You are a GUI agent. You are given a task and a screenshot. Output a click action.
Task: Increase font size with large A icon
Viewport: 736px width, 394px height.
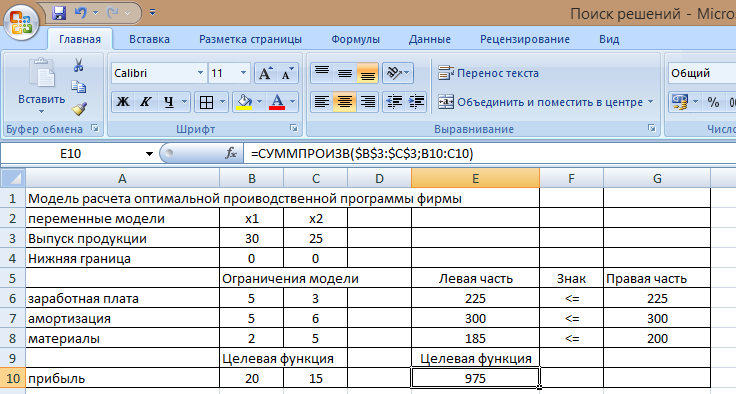265,73
